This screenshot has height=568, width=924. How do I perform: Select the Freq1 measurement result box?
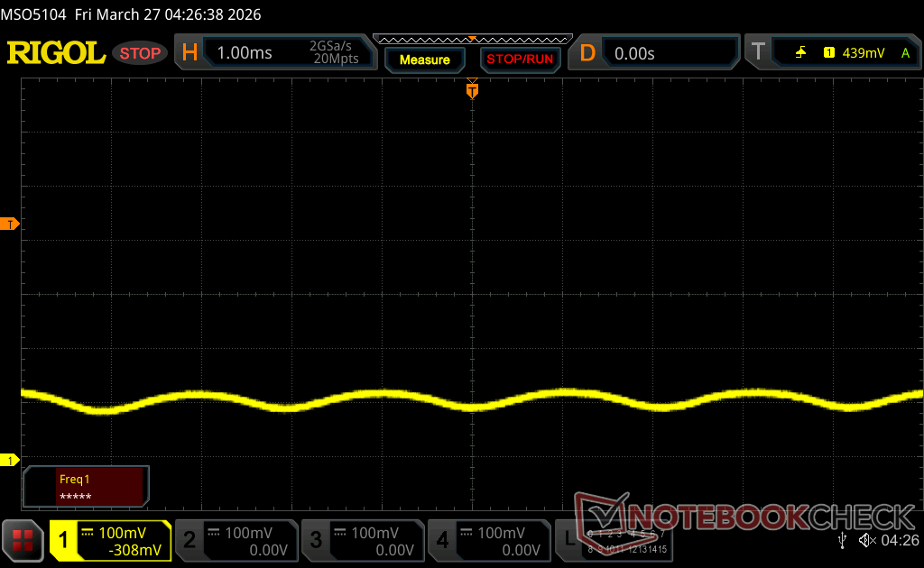87,487
